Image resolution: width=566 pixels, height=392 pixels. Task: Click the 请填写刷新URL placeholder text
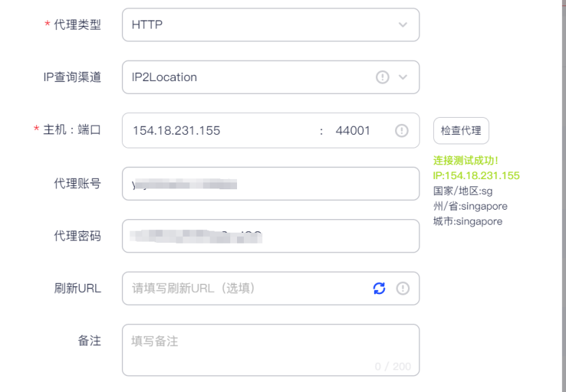click(193, 289)
